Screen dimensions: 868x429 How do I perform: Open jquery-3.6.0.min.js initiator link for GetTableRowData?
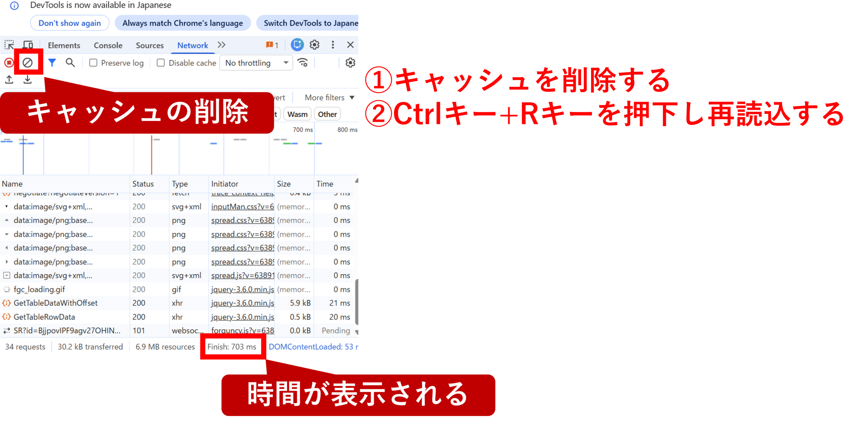(x=242, y=317)
